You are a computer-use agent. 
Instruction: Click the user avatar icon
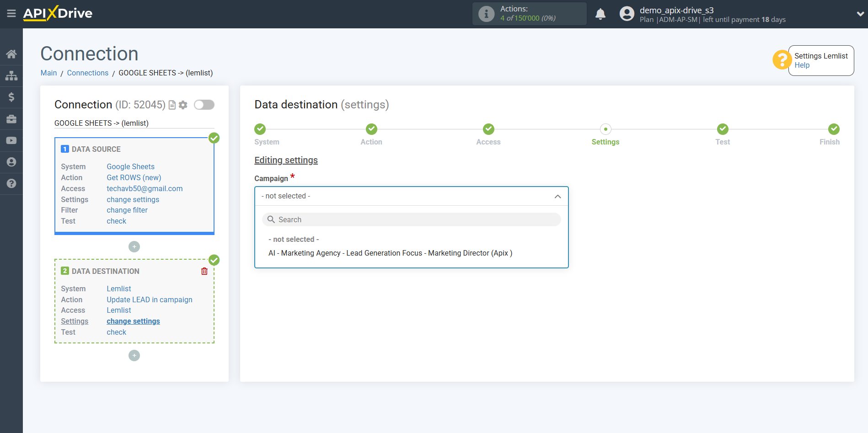click(x=627, y=14)
